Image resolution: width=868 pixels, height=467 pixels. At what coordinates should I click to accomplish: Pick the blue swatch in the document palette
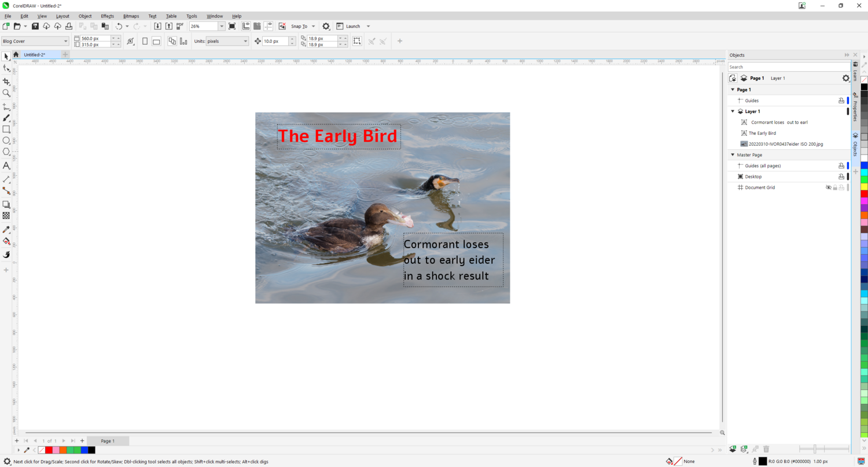84,450
